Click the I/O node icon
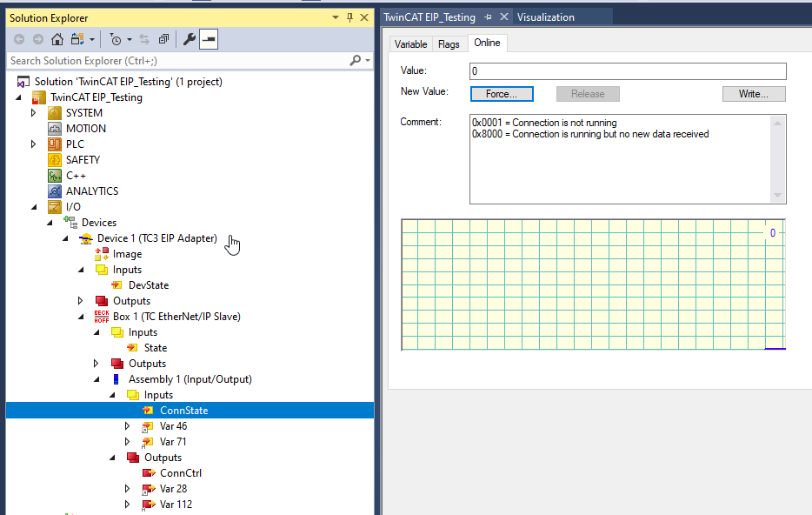This screenshot has width=812, height=515. tap(55, 207)
